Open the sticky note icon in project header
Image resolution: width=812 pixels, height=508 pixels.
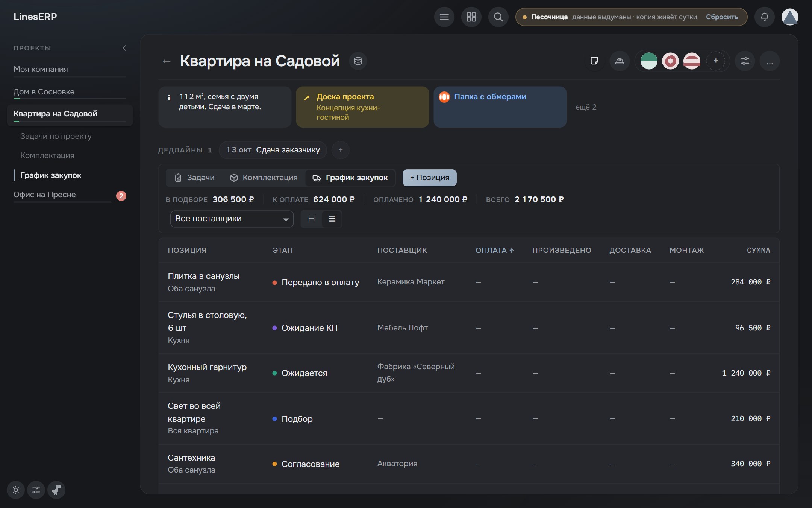coord(594,61)
